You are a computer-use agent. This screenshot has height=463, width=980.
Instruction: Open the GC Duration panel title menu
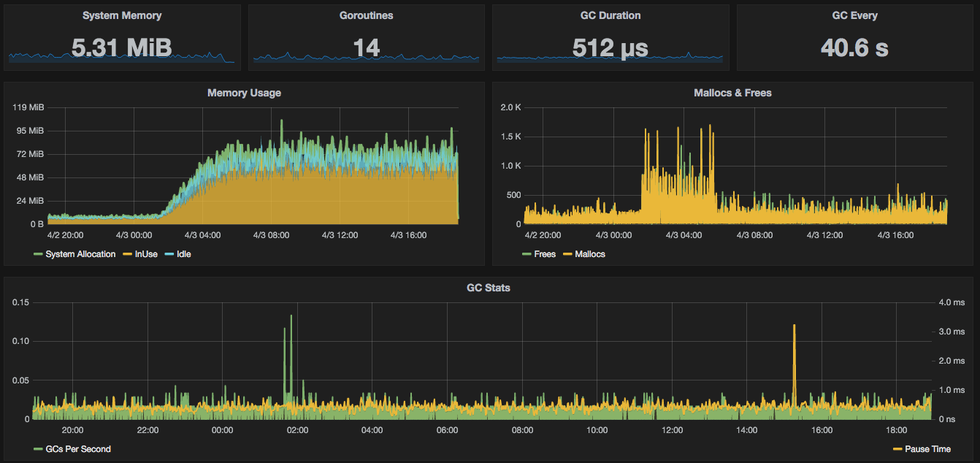pyautogui.click(x=610, y=15)
